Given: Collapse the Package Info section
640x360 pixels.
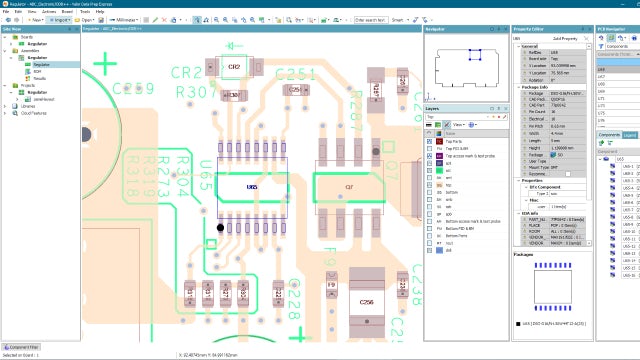Looking at the screenshot, I should pos(519,87).
